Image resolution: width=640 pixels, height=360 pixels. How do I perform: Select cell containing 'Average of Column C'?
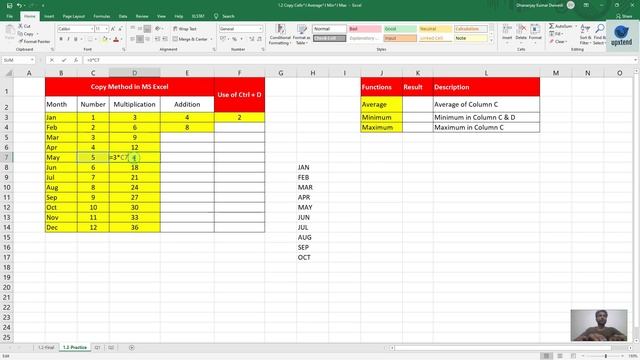[486, 104]
